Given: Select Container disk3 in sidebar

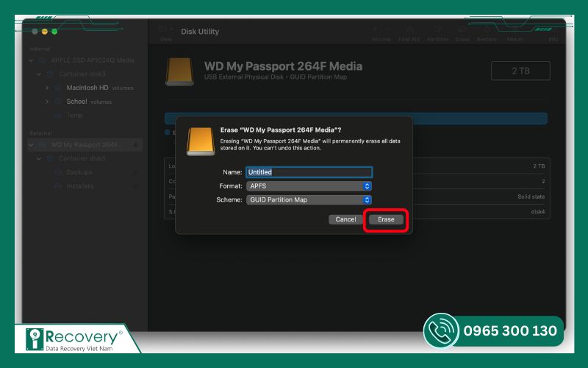Looking at the screenshot, I should click(x=82, y=74).
